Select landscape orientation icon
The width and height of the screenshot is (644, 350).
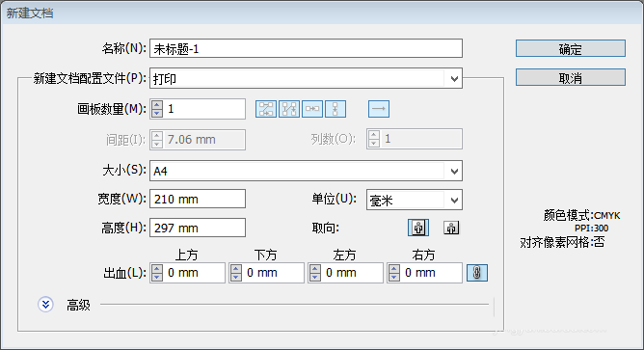(451, 228)
